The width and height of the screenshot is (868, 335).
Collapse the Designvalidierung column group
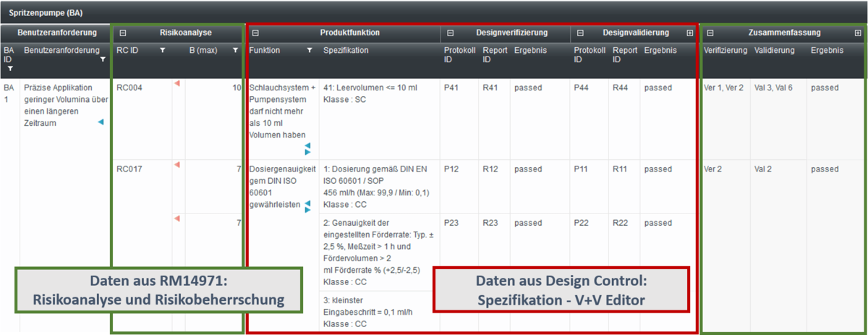[x=580, y=33]
